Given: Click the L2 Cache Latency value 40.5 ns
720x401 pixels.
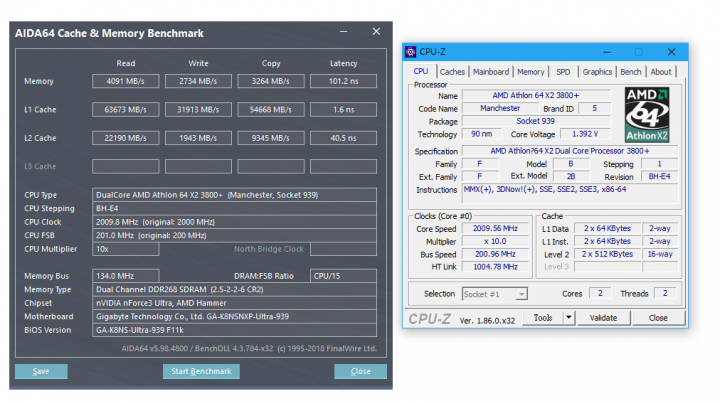Looking at the screenshot, I should click(343, 138).
